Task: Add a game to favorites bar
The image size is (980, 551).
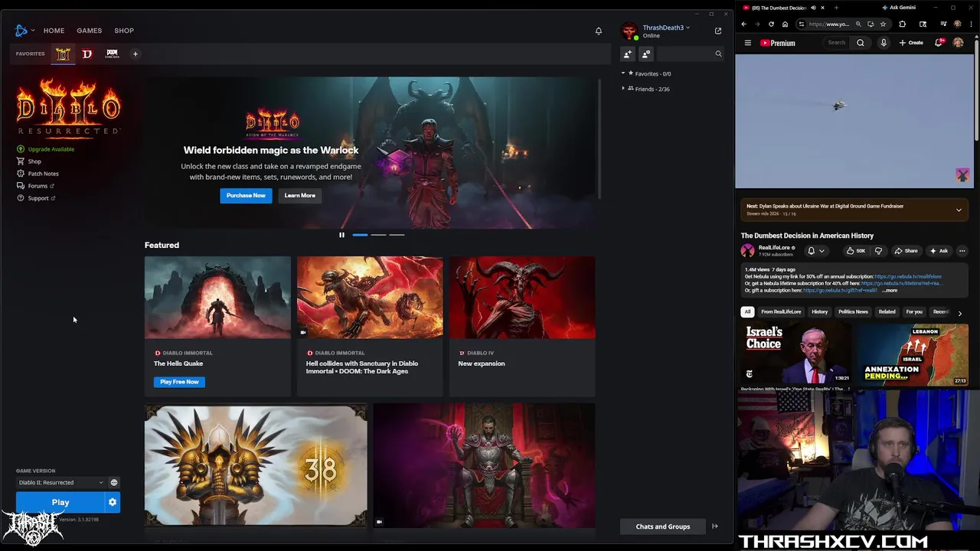Action: [136, 54]
